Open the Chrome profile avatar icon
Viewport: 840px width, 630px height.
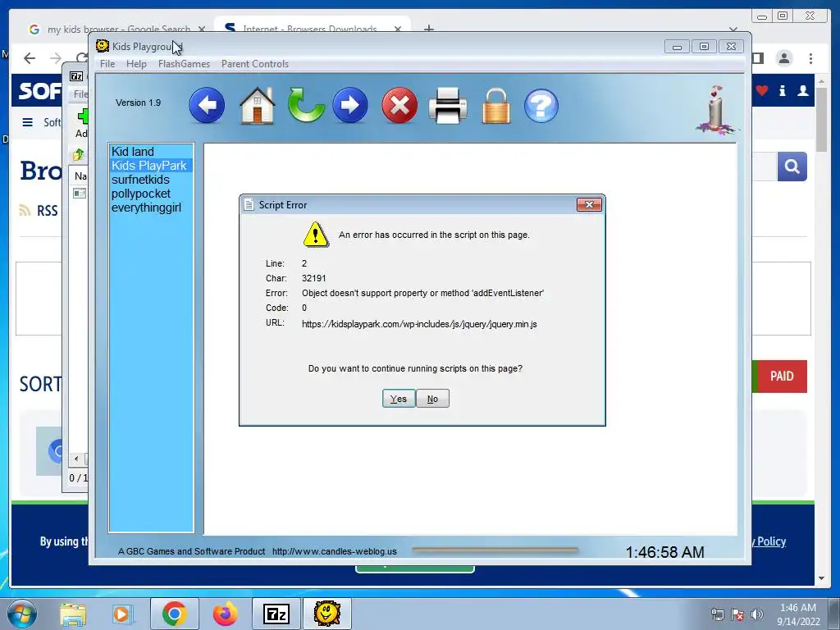click(784, 58)
